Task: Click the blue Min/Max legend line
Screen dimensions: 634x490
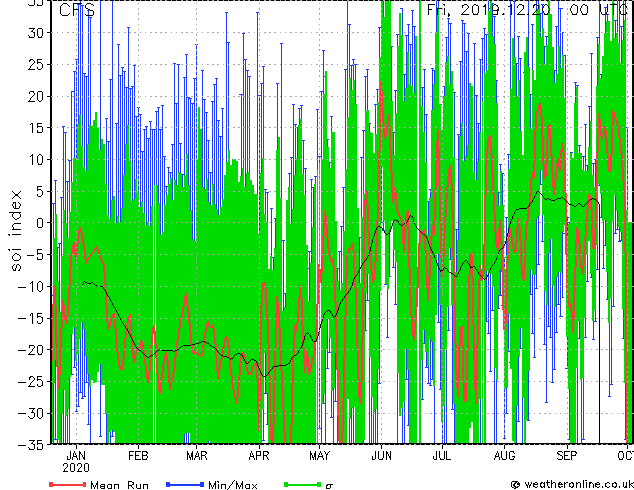Action: tap(185, 484)
